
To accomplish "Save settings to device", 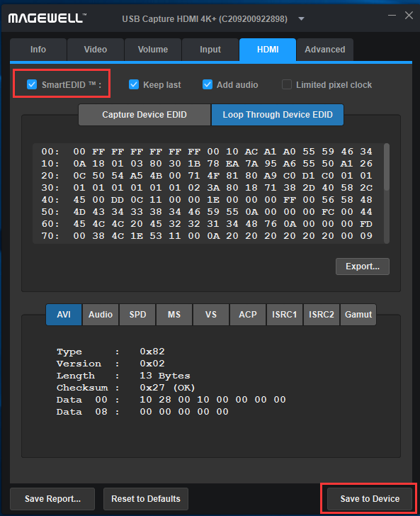I will click(x=370, y=499).
